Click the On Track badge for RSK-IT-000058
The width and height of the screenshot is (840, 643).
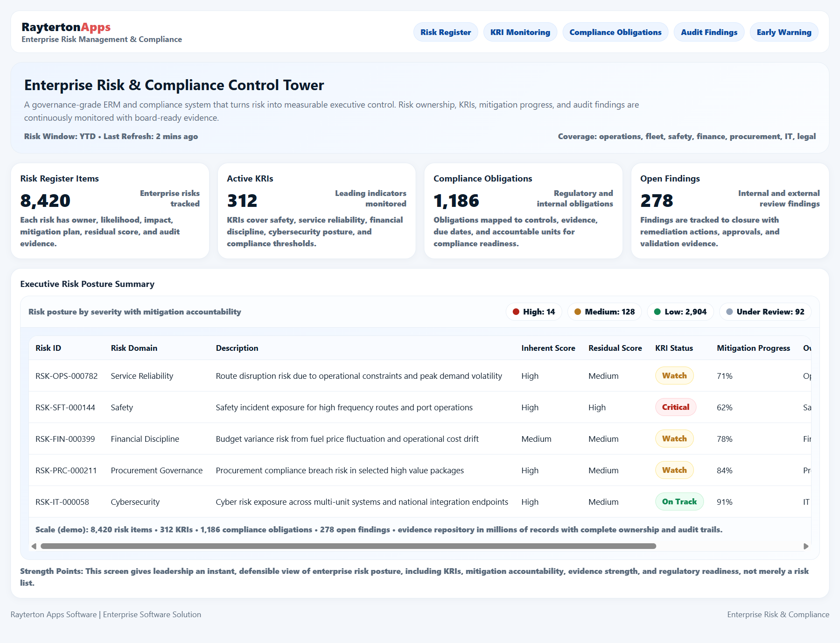[679, 502]
